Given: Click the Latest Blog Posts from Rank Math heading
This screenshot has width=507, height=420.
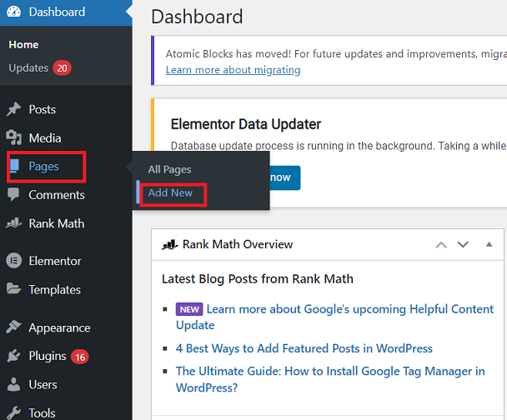Looking at the screenshot, I should [x=258, y=279].
